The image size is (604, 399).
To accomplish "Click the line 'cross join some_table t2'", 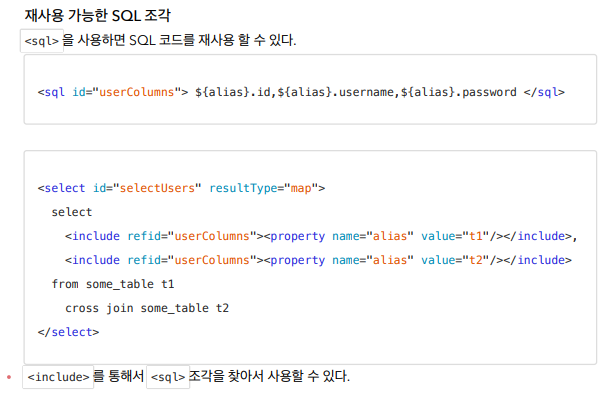I will 147,308.
